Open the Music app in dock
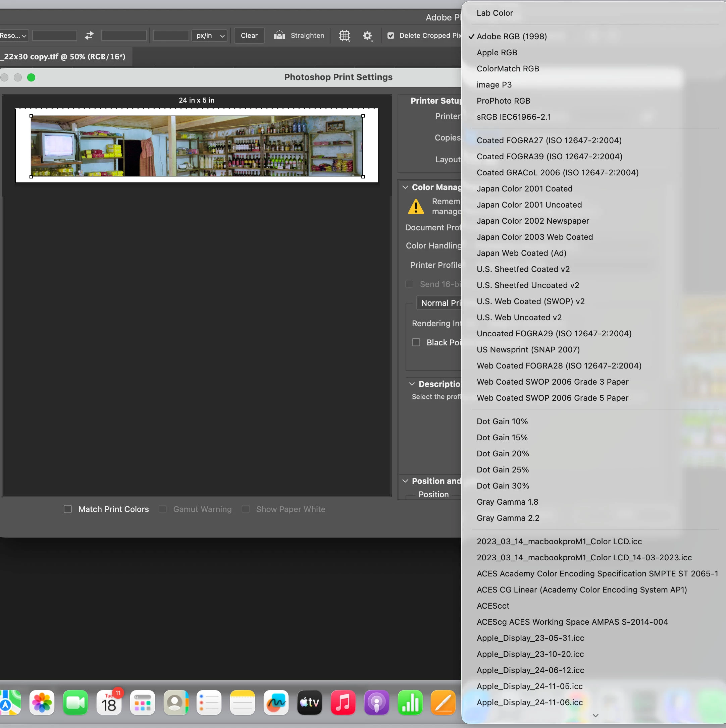Screen dimensions: 726x728 pyautogui.click(x=343, y=703)
